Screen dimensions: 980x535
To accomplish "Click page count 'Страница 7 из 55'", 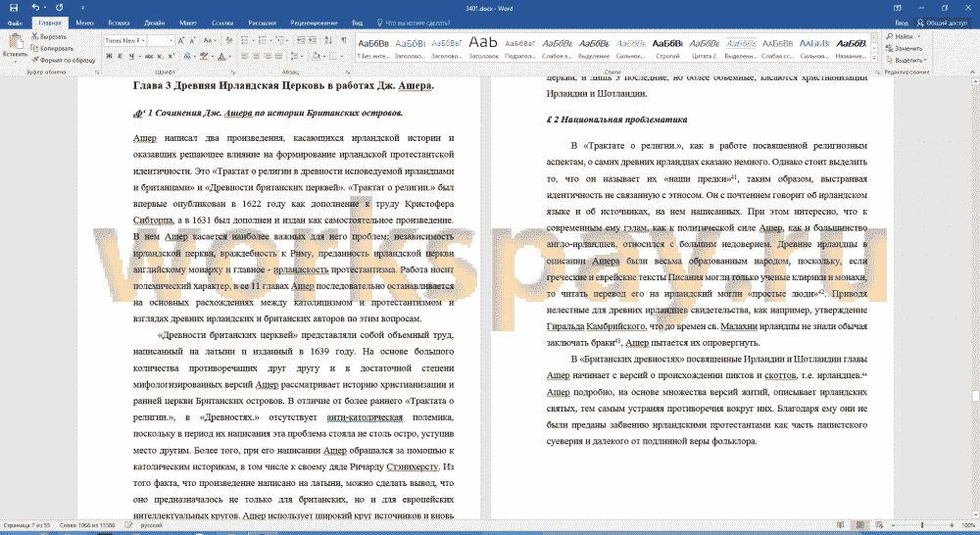I will click(26, 525).
